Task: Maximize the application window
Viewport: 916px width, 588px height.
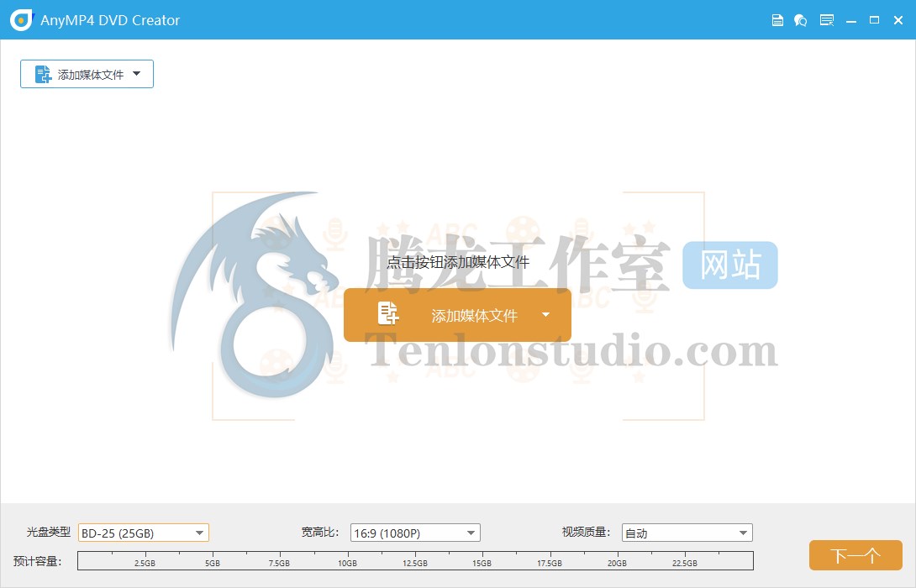Action: (x=874, y=20)
